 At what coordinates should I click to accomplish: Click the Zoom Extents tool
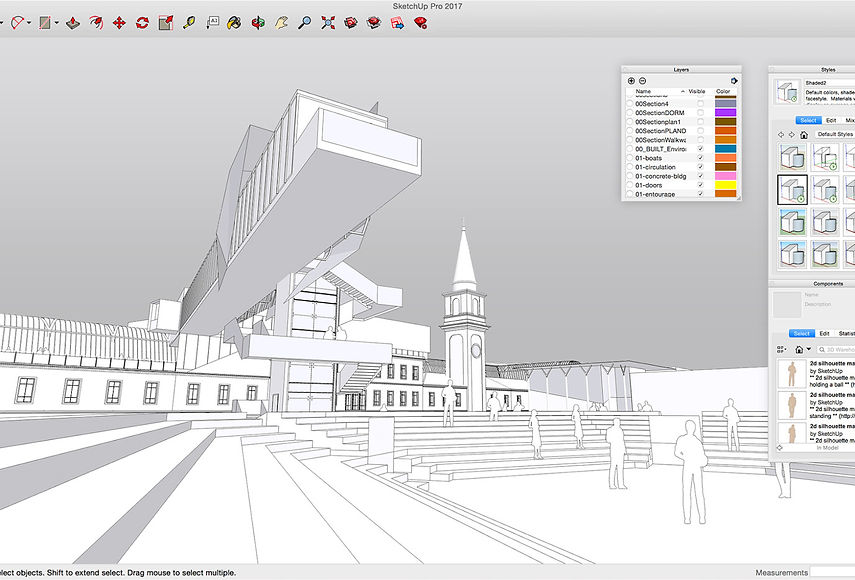328,23
